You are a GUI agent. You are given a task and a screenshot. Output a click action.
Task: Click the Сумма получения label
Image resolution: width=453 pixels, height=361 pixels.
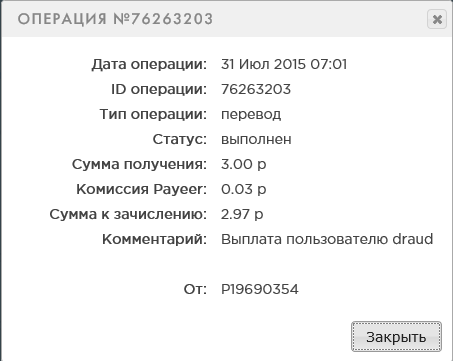click(x=139, y=164)
